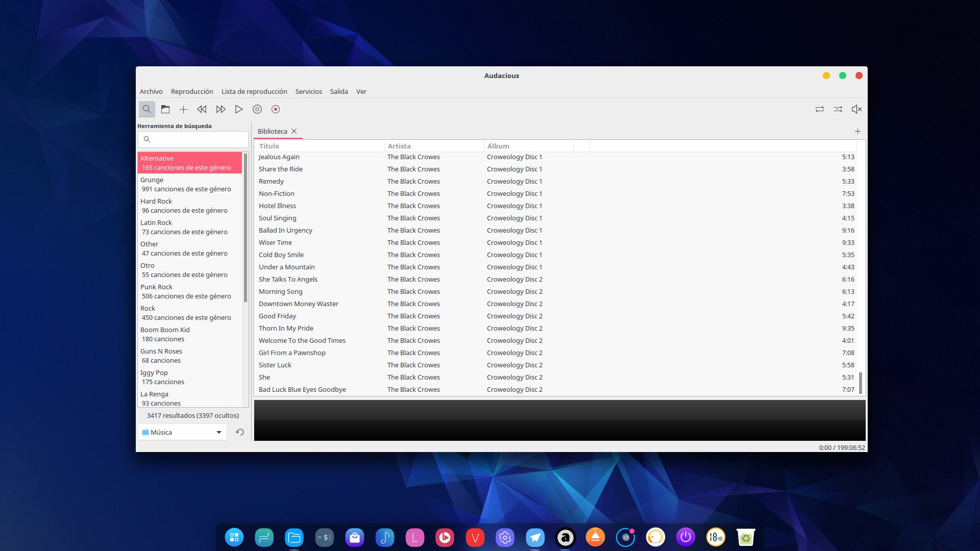Open files with the folder icon

tap(165, 109)
